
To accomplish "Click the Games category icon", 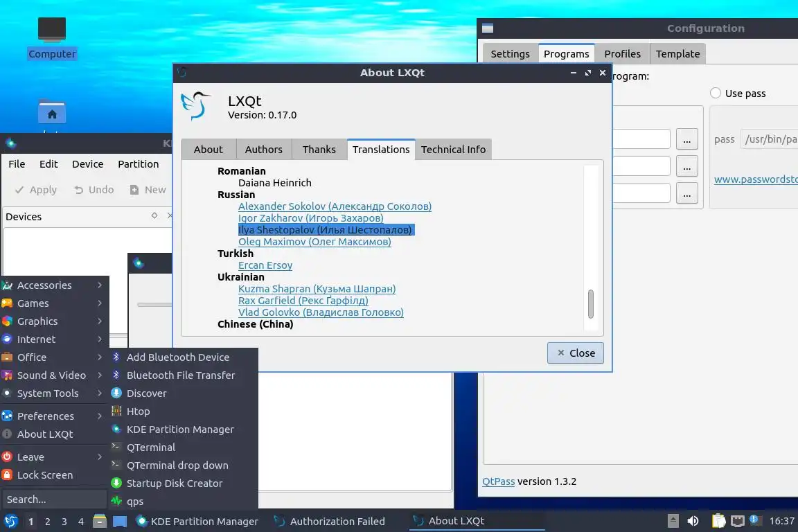I will (7, 303).
